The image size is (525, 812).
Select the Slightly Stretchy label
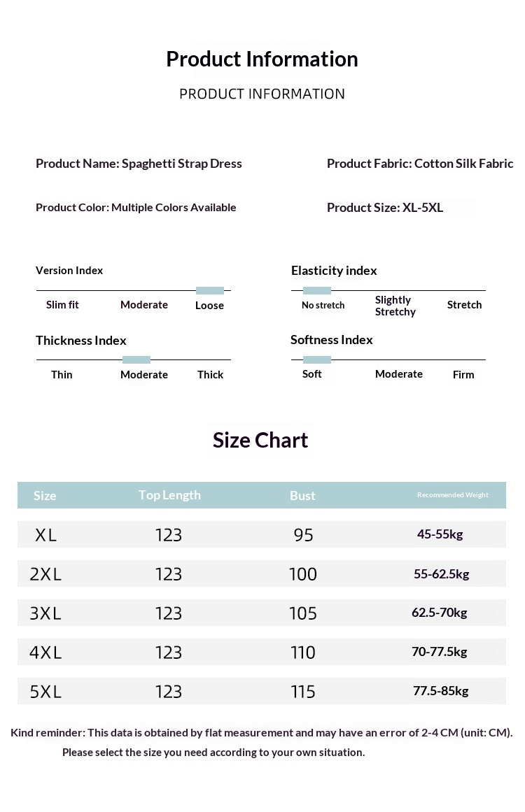tap(395, 306)
